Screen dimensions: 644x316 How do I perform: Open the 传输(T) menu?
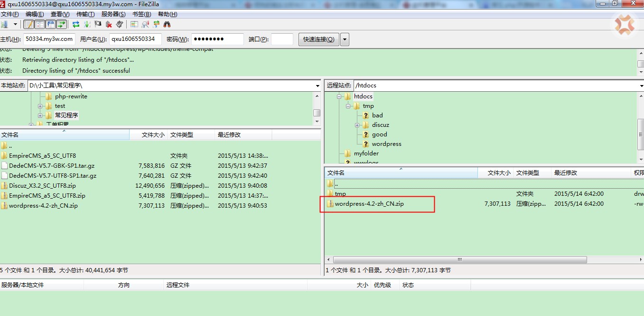point(85,14)
